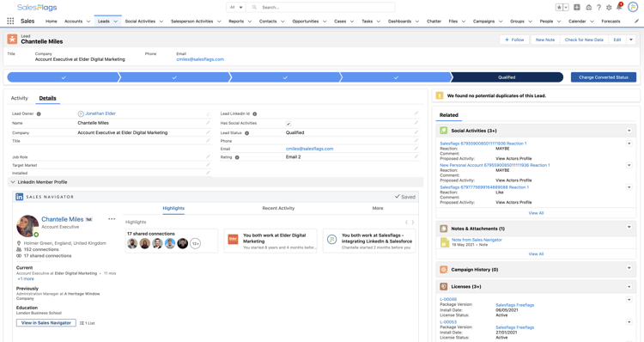Edit the Rating field pencil icon
This screenshot has height=342, width=644.
click(x=416, y=156)
